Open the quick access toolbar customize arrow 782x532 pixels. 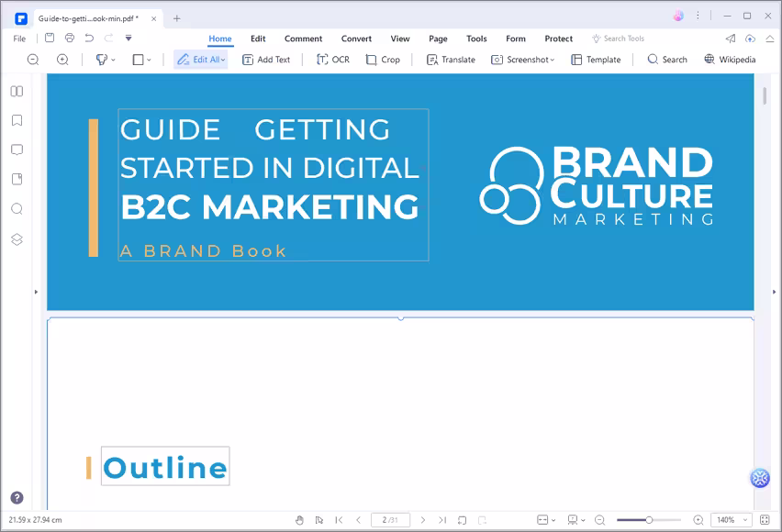(x=128, y=38)
